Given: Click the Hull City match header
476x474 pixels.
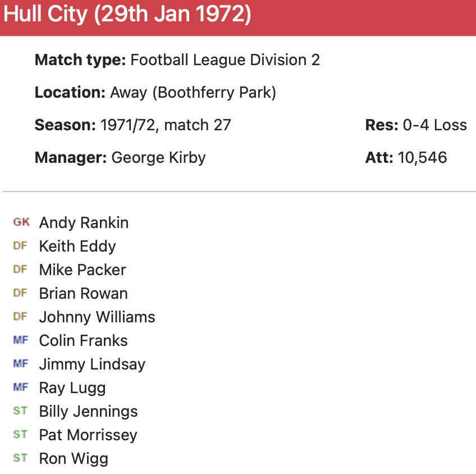Looking at the screenshot, I should coord(127,15).
